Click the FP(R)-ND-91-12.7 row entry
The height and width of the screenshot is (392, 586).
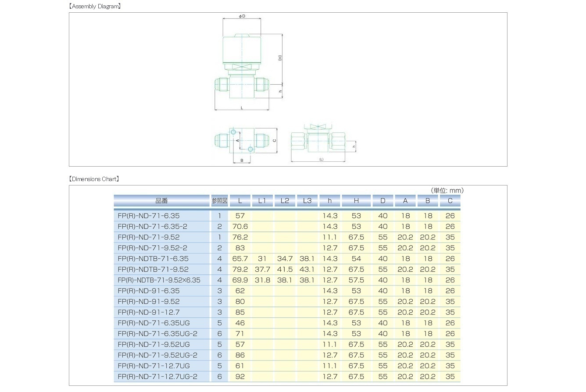(x=162, y=312)
